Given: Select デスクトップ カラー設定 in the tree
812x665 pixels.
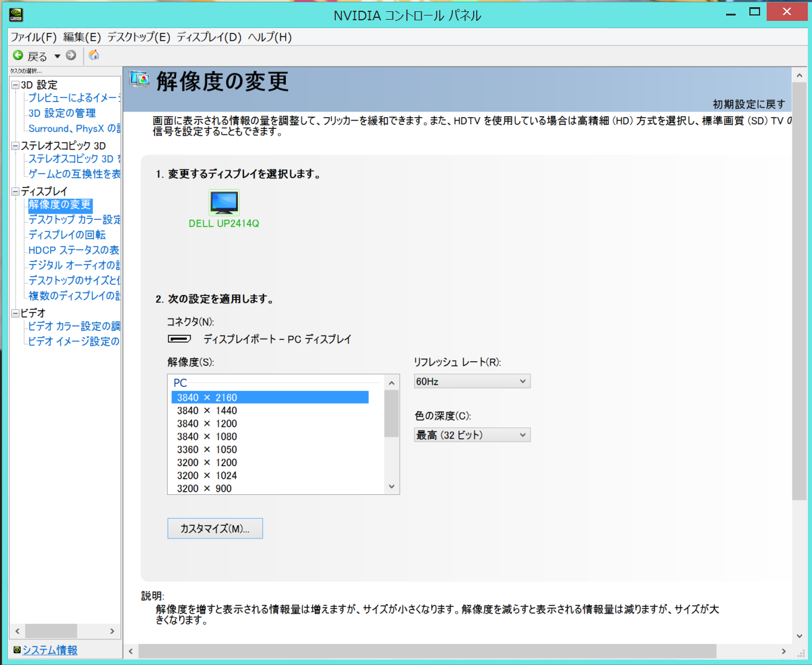Looking at the screenshot, I should tap(75, 220).
